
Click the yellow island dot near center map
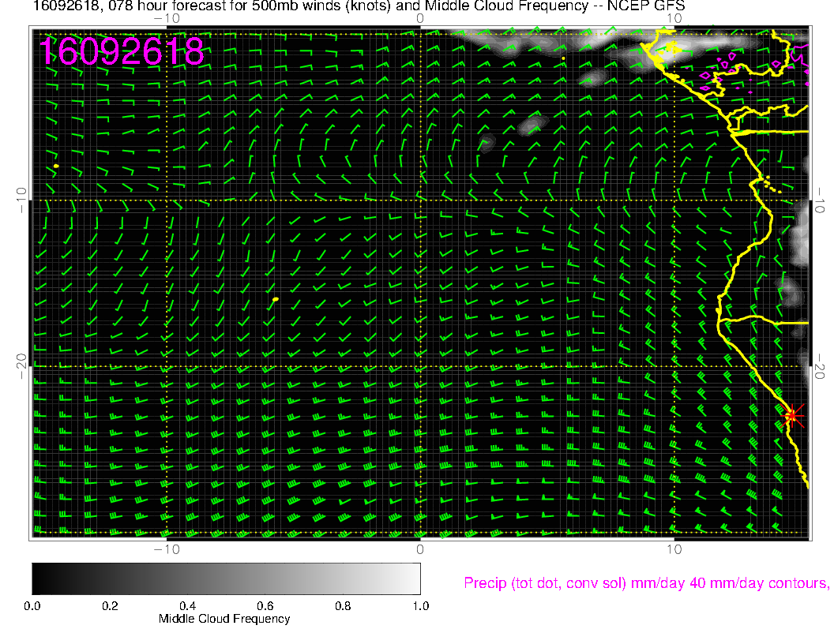(276, 300)
